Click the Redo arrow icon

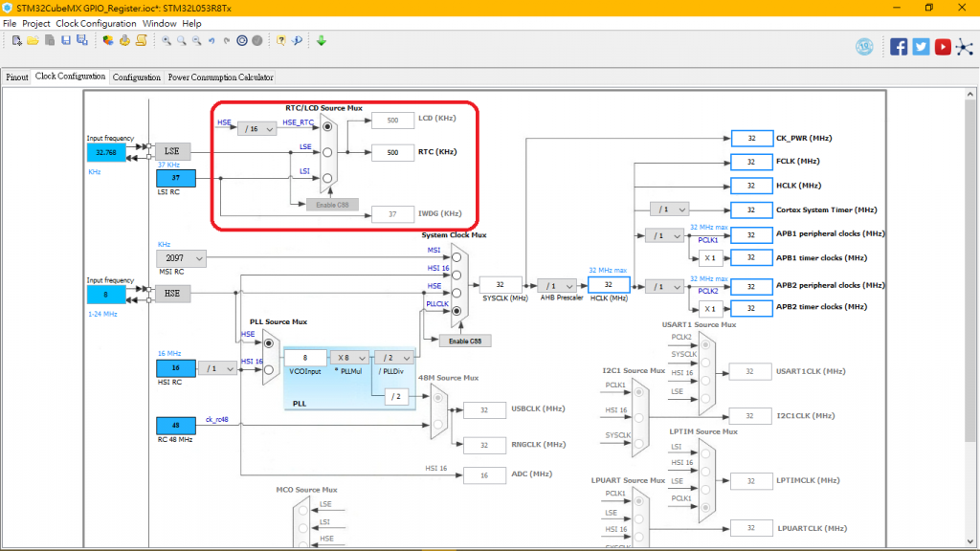[226, 40]
